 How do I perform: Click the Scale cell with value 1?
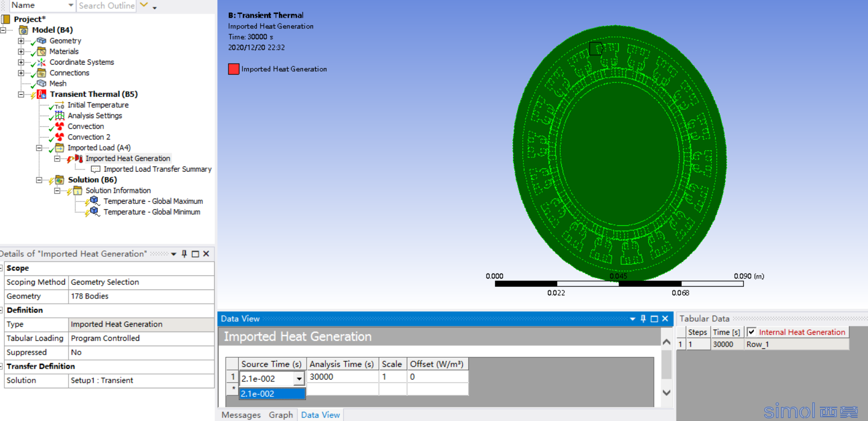(x=393, y=377)
